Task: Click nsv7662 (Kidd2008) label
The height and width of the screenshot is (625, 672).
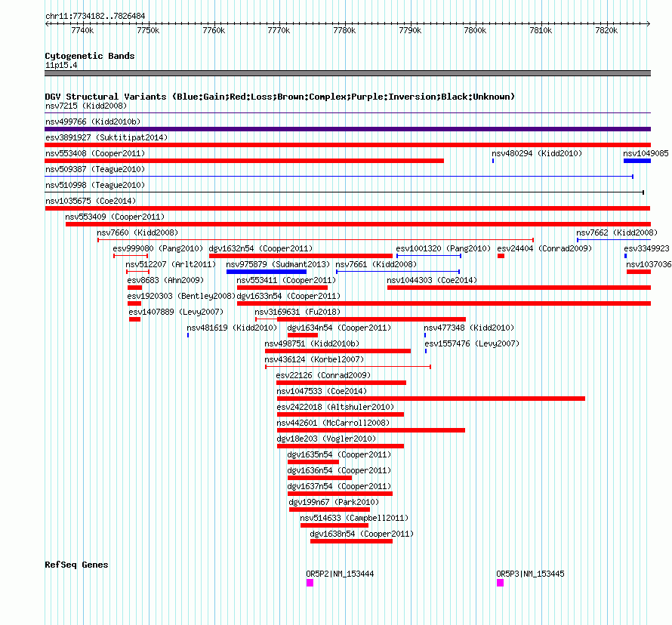Action: pos(617,232)
